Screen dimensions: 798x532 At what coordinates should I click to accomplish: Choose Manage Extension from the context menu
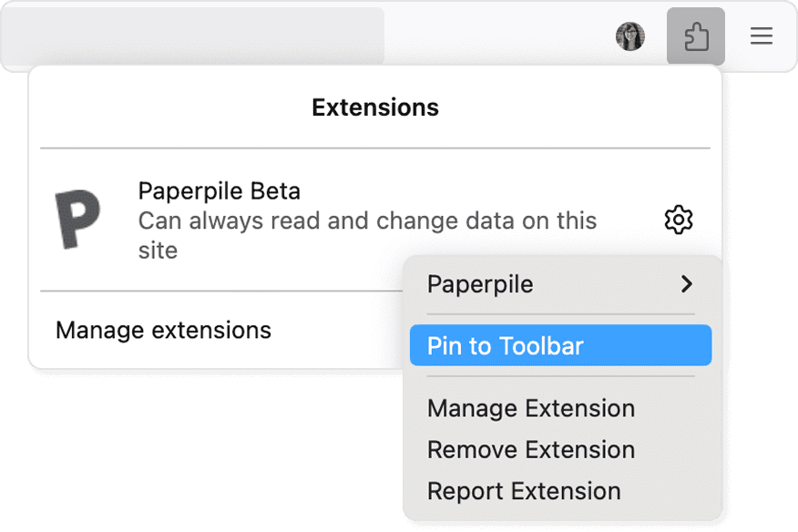coord(531,408)
